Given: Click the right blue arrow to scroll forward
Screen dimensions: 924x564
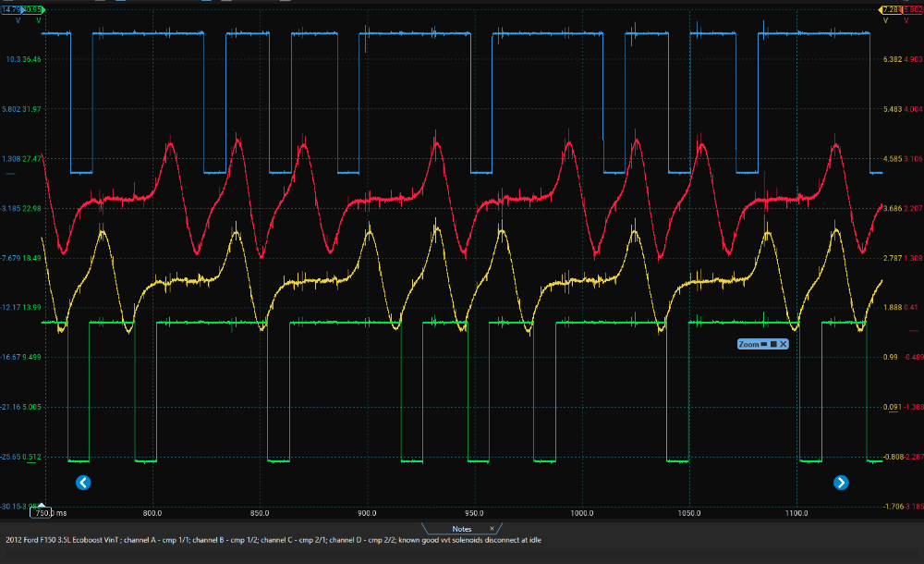Looking at the screenshot, I should (841, 482).
